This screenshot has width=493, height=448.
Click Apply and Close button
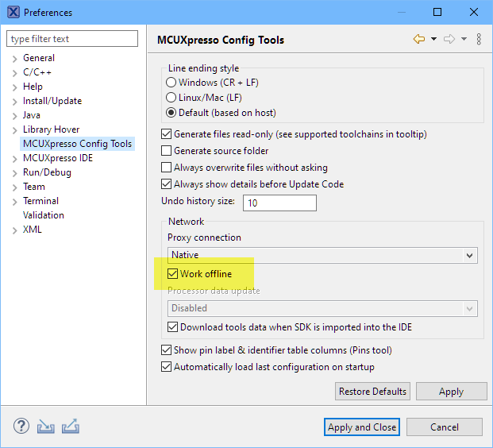(362, 427)
